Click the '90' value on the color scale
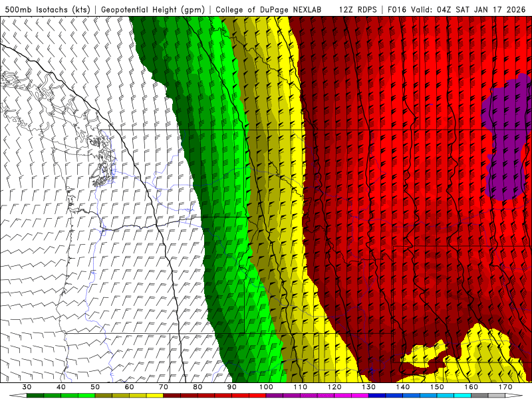Image resolution: width=532 pixels, height=399 pixels. point(232,387)
